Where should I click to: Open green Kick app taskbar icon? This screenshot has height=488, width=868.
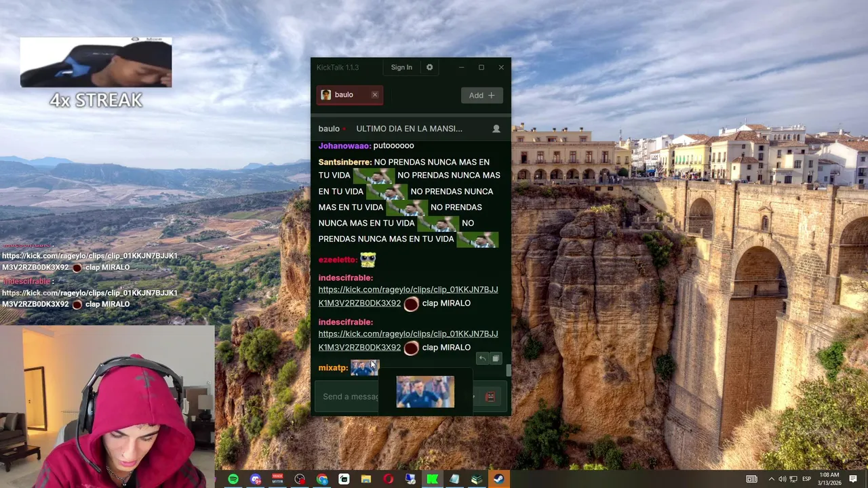coord(432,479)
